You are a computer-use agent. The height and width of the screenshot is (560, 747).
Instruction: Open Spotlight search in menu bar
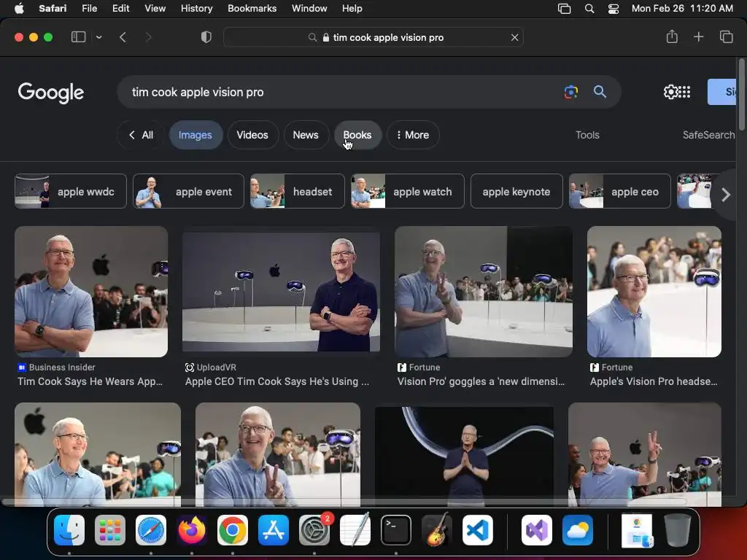[589, 9]
